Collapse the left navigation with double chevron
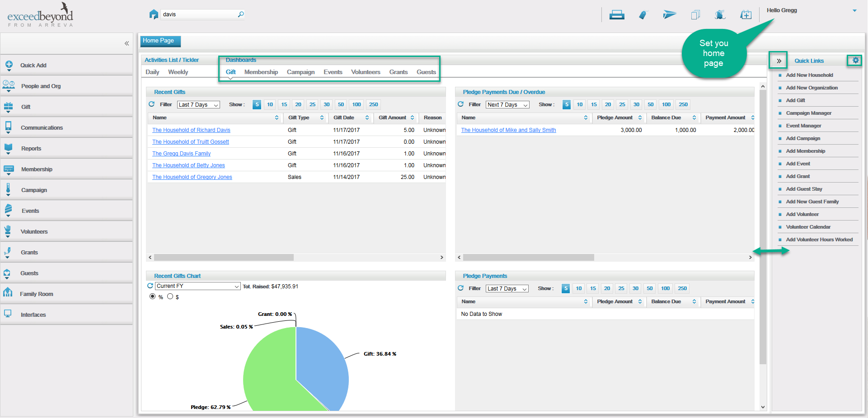 tap(127, 43)
